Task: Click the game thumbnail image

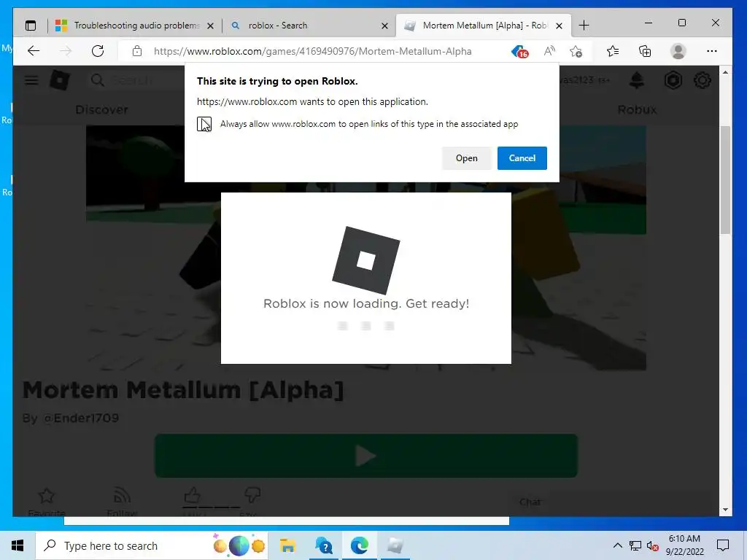Action: (366, 248)
